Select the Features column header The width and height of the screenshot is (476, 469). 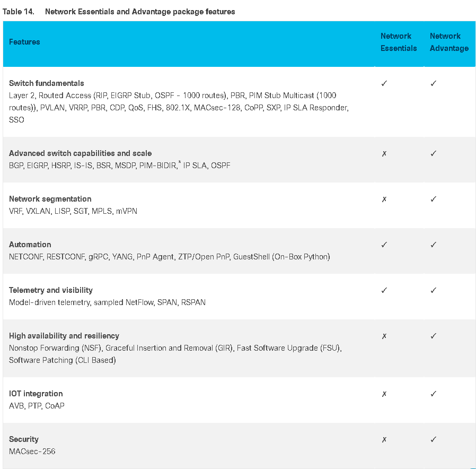pyautogui.click(x=24, y=42)
